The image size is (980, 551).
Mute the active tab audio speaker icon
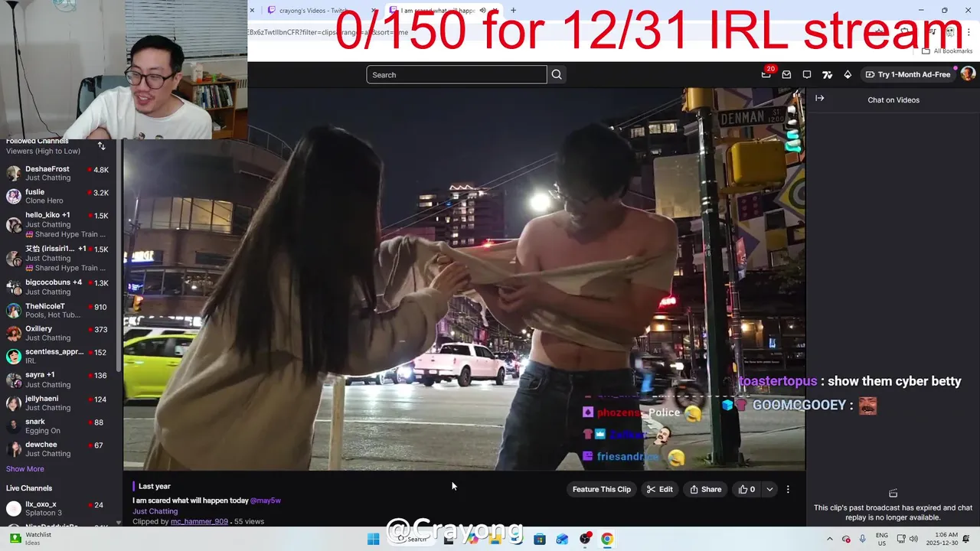point(482,11)
